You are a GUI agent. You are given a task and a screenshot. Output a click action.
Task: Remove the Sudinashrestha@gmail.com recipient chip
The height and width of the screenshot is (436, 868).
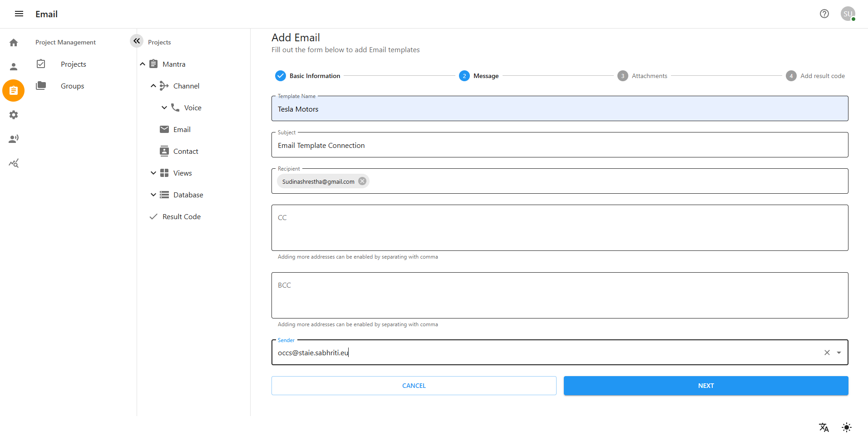pos(362,181)
